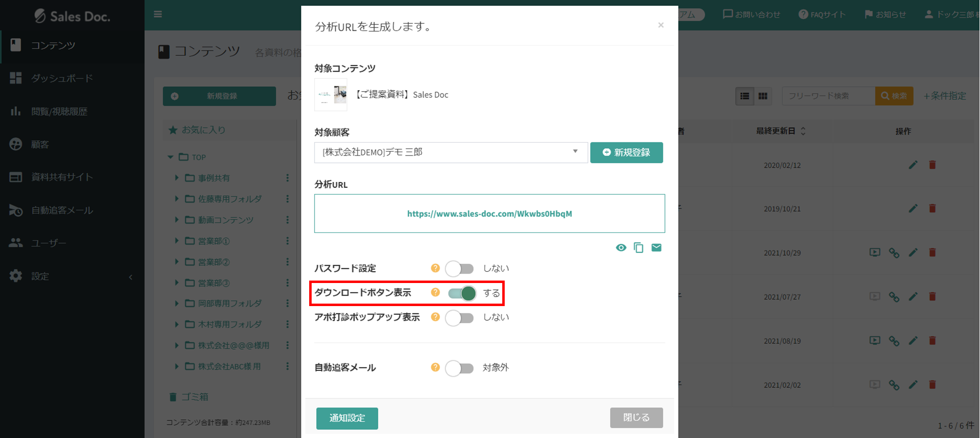980x438 pixels.
Task: Click the Sales Doc. logo
Action: pyautogui.click(x=72, y=16)
